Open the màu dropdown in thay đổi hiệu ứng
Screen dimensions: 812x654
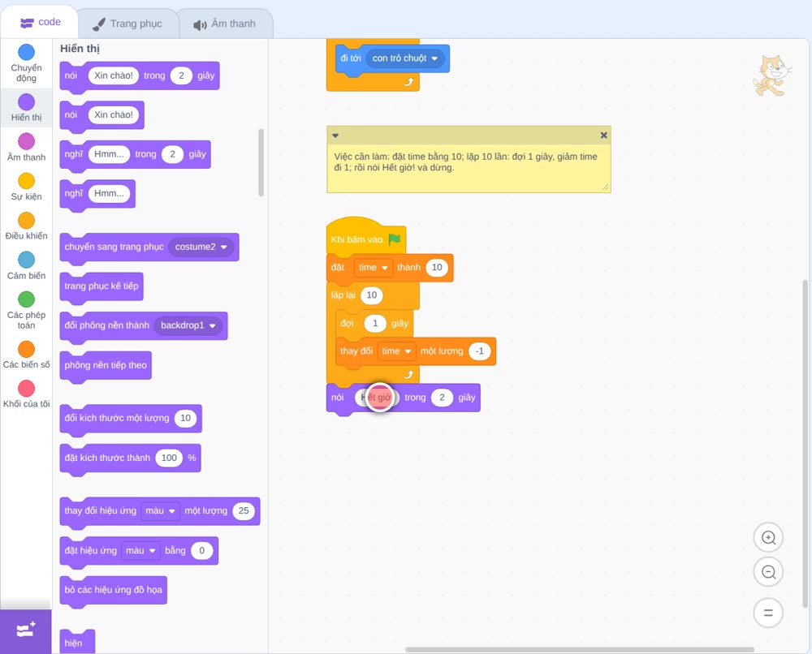tap(160, 510)
